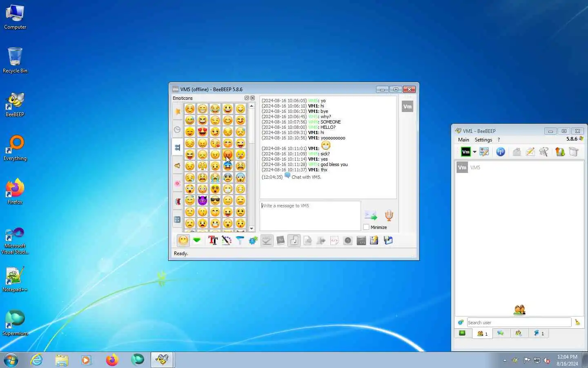Toggle the beep sound note button
Screen dimensions: 588x368
[294, 240]
